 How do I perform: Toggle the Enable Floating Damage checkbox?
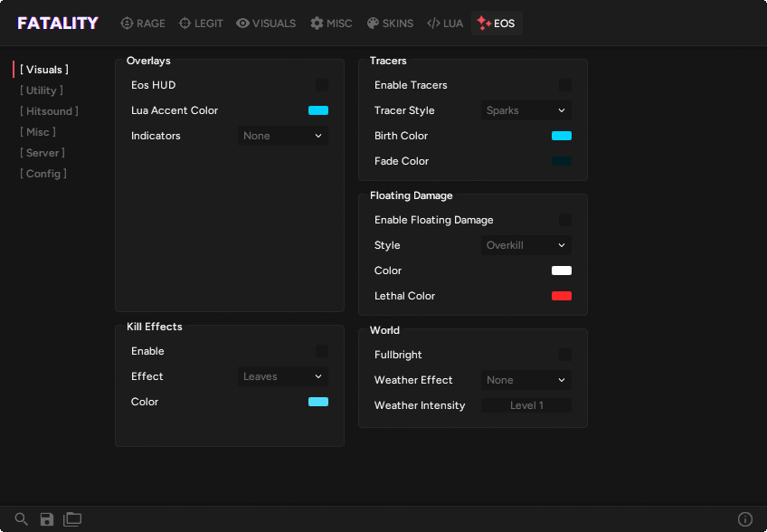click(x=565, y=220)
